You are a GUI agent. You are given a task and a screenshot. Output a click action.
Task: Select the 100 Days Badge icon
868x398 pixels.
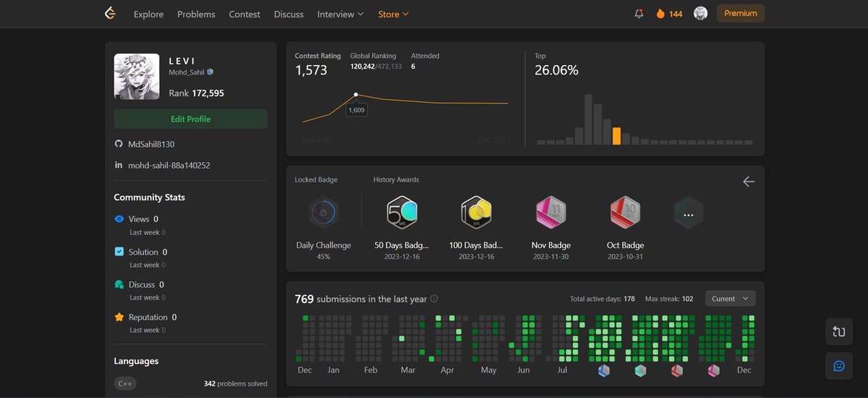477,212
